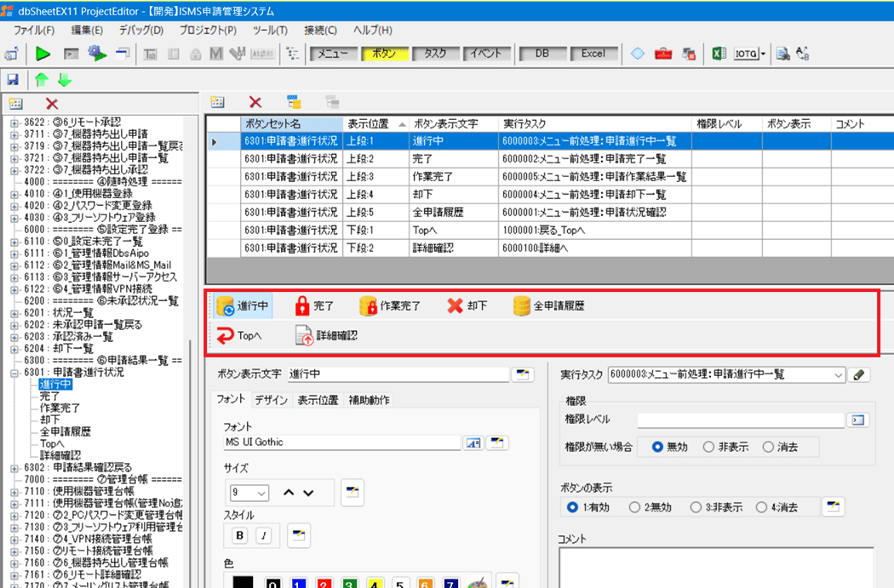Screen dimensions: 894x588
Task: Choose the 2:無効 radio in ボタンの表示
Action: click(634, 507)
